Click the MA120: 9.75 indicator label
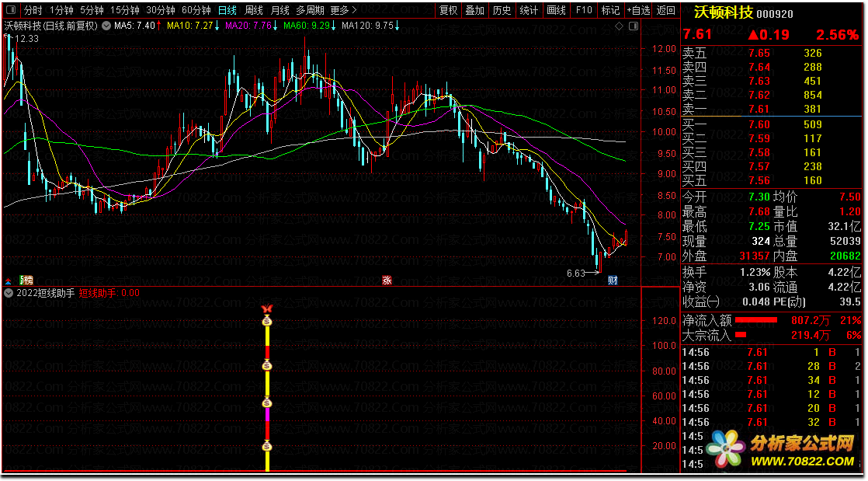The height and width of the screenshot is (481, 868). pyautogui.click(x=367, y=26)
